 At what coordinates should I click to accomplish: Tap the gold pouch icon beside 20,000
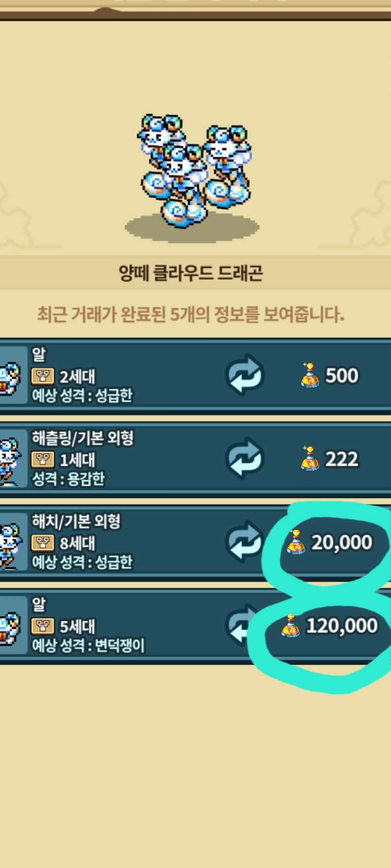(296, 542)
